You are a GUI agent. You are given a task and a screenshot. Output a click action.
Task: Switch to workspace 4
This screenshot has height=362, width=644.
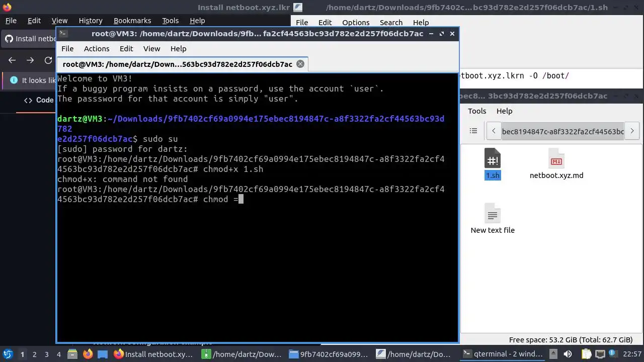[x=58, y=354]
